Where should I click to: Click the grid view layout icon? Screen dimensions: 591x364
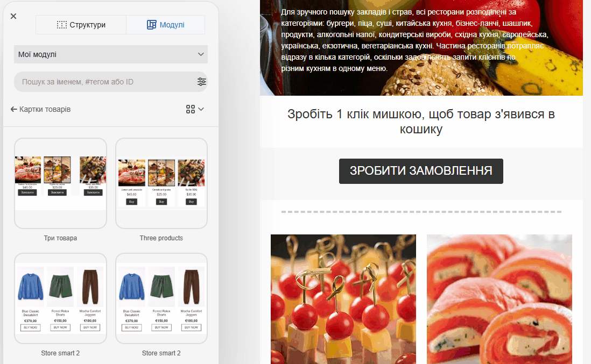[191, 109]
